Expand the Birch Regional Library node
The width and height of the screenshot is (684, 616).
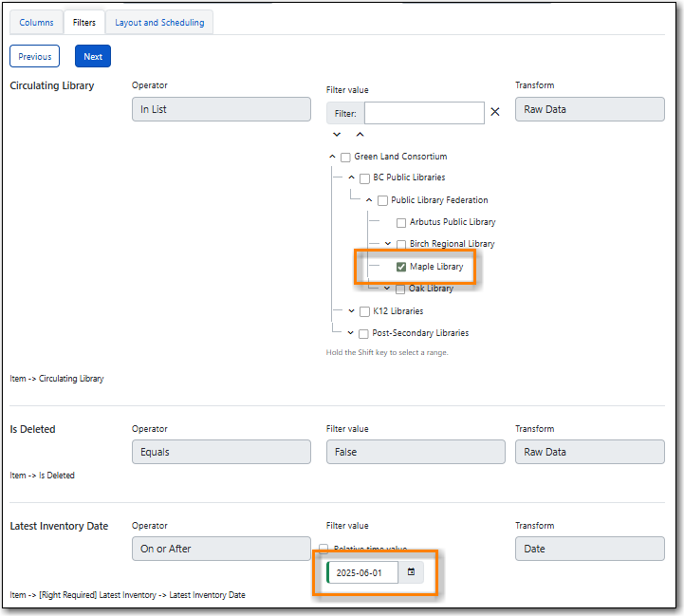[x=388, y=244]
